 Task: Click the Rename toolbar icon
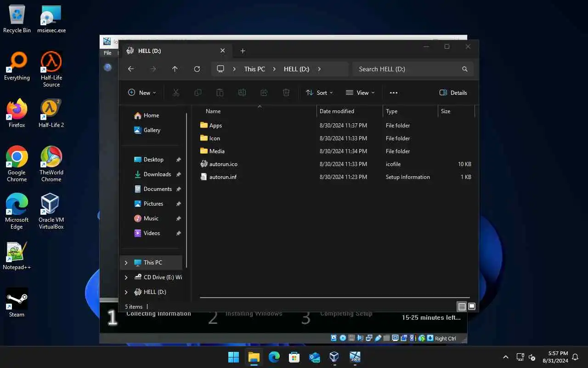coord(242,92)
